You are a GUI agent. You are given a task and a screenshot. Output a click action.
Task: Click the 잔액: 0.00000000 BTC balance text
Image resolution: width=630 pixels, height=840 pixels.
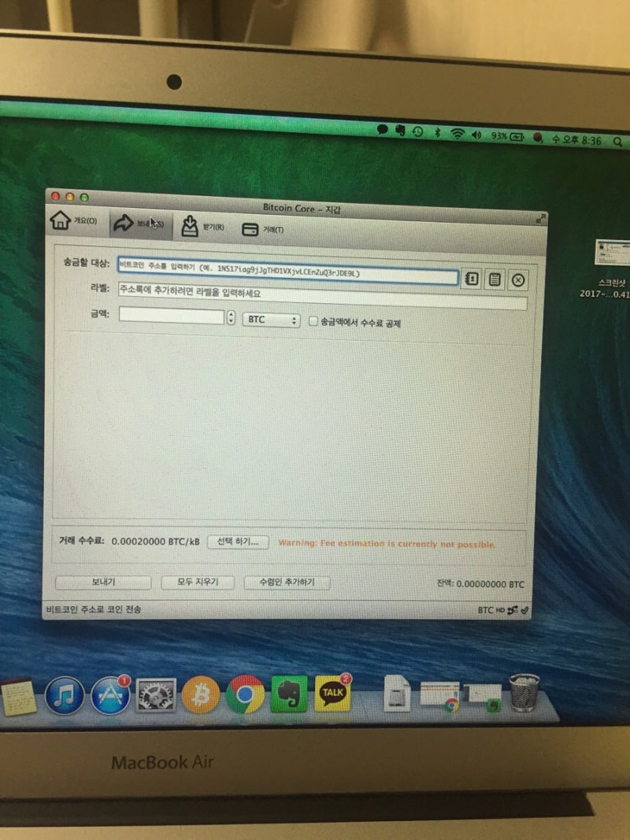click(x=480, y=584)
